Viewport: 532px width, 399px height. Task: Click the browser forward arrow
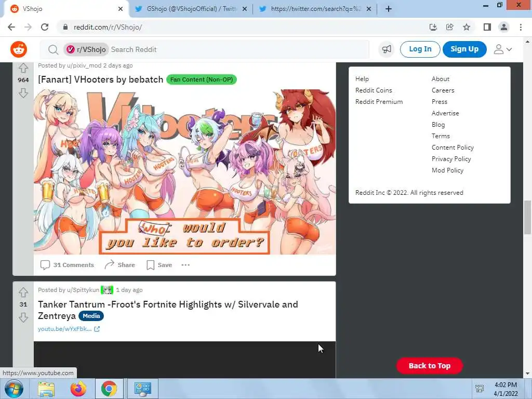[x=28, y=27]
